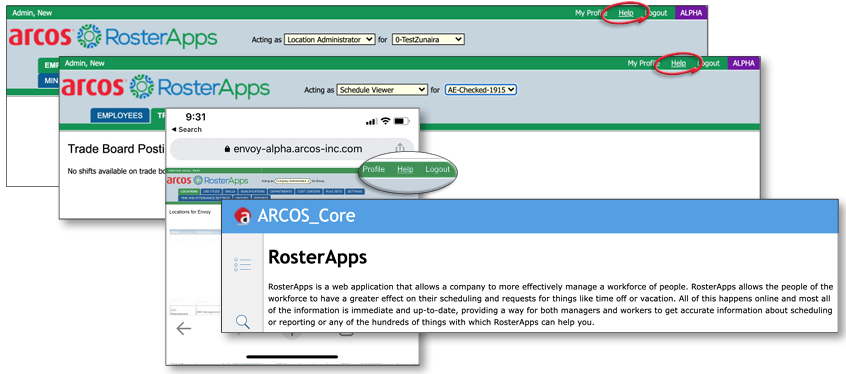The width and height of the screenshot is (846, 374).
Task: Tap the COST CENTERS tab on mobile page
Action: pos(309,192)
